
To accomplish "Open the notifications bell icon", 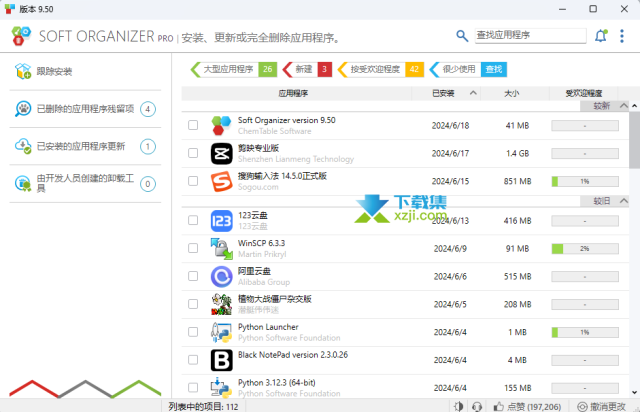I will [600, 36].
